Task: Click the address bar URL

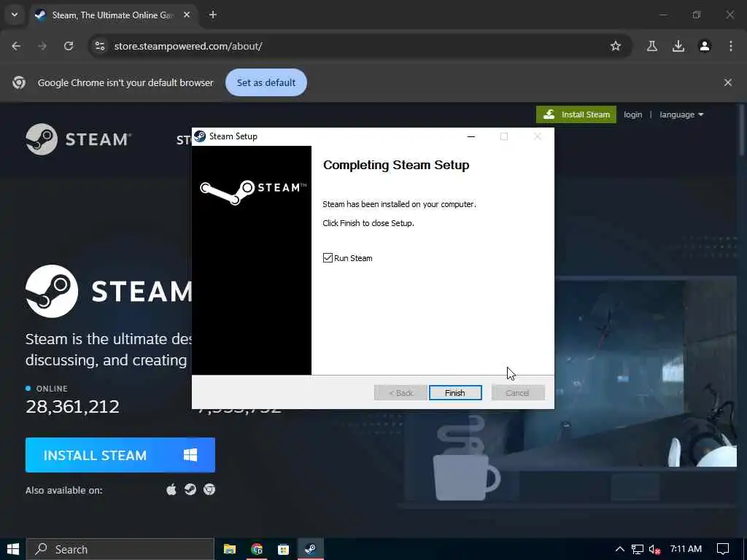Action: pyautogui.click(x=188, y=46)
